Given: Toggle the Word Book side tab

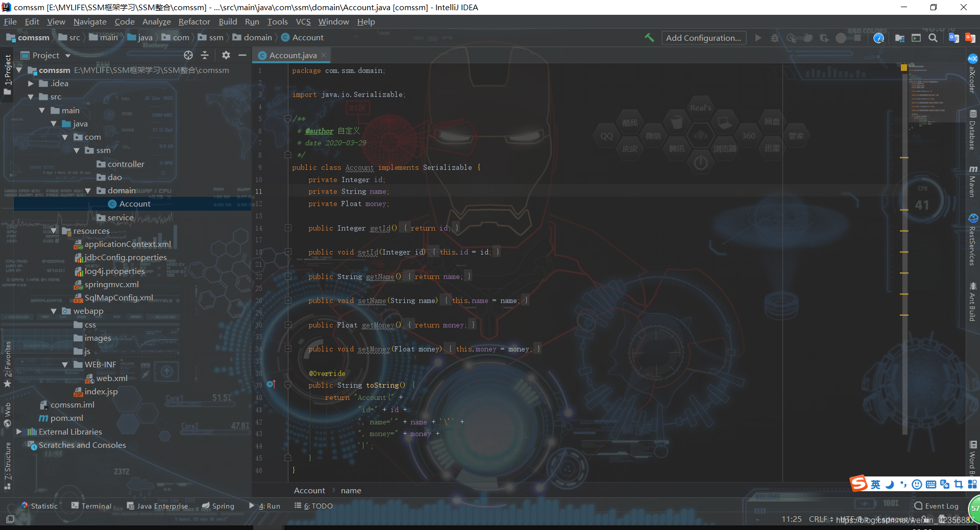Looking at the screenshot, I should [972, 459].
